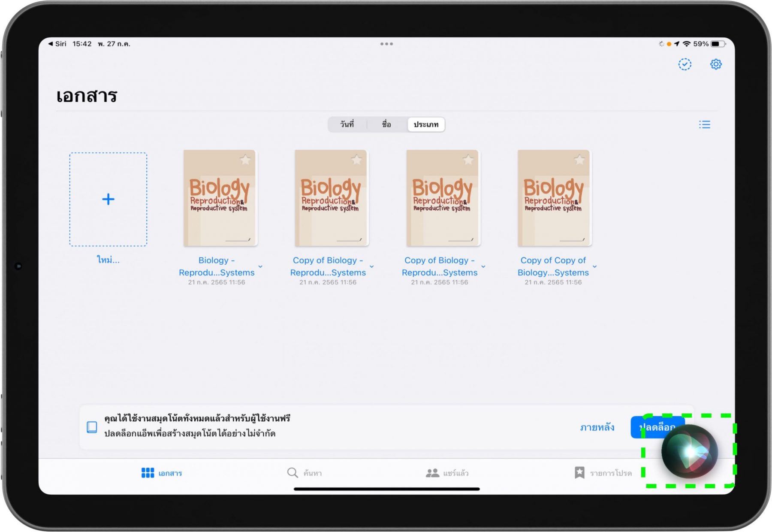
Task: Star the fourth notebook Copy of Copy
Action: tap(579, 160)
